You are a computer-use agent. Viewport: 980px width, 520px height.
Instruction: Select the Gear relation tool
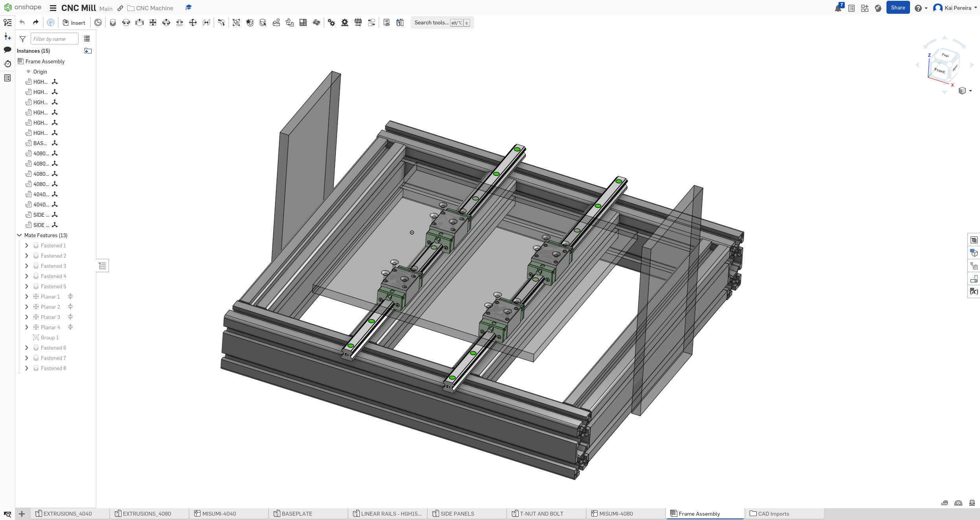[331, 22]
